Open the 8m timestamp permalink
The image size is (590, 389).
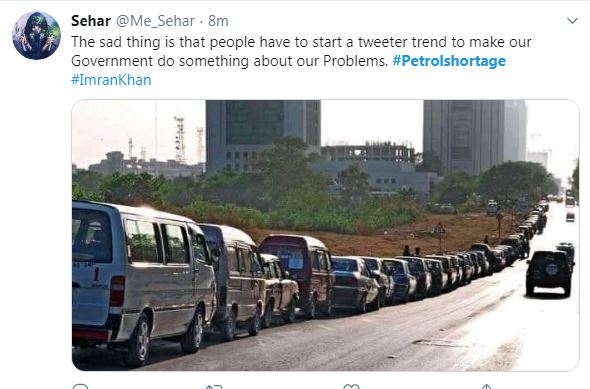(218, 21)
